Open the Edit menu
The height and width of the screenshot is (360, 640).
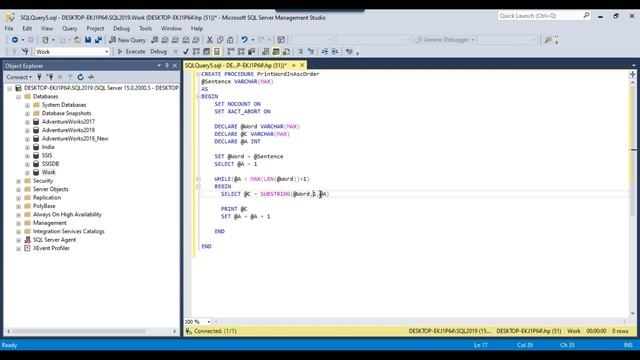(x=27, y=28)
